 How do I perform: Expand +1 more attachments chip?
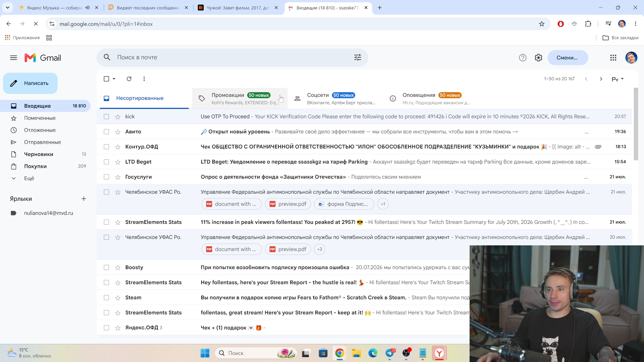(x=383, y=204)
